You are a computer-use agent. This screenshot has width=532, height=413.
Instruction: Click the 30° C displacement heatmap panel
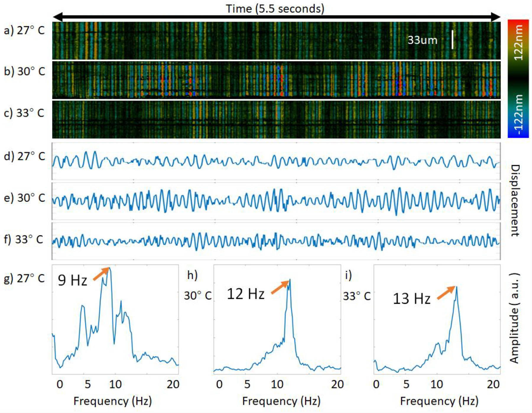tap(276, 80)
